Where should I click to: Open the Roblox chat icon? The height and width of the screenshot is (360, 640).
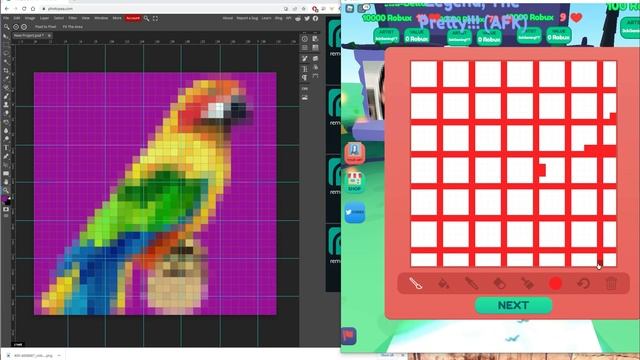coord(363,8)
